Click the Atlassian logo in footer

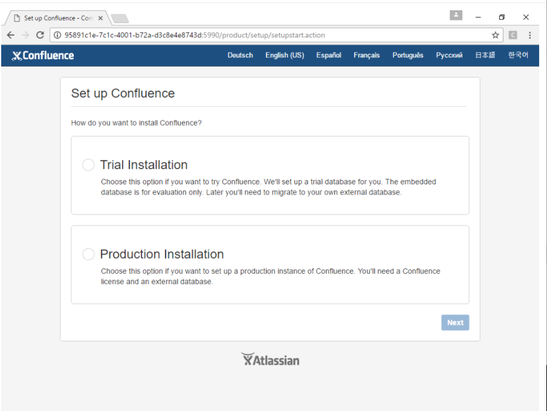pyautogui.click(x=270, y=359)
